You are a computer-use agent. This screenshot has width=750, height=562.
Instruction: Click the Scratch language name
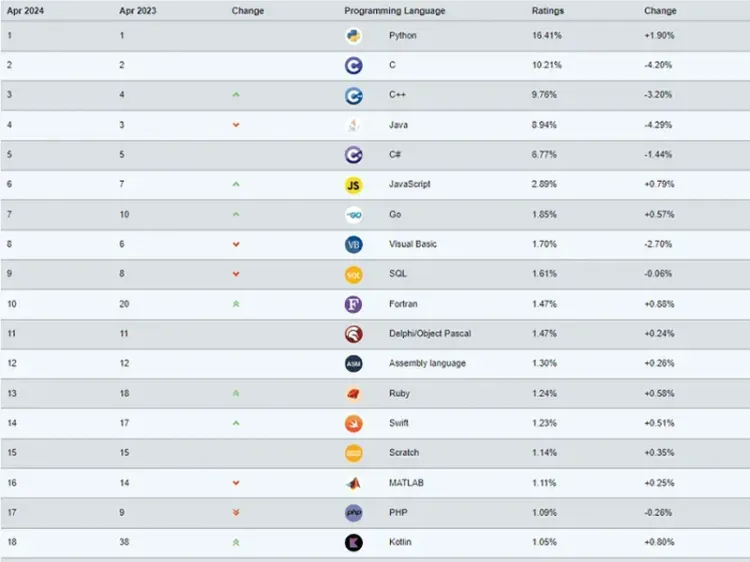coord(404,452)
